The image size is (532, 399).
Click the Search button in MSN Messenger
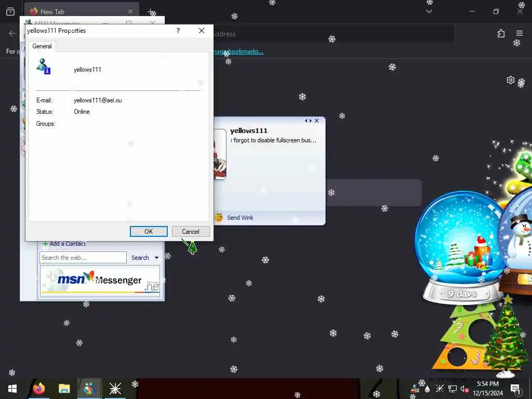click(140, 258)
